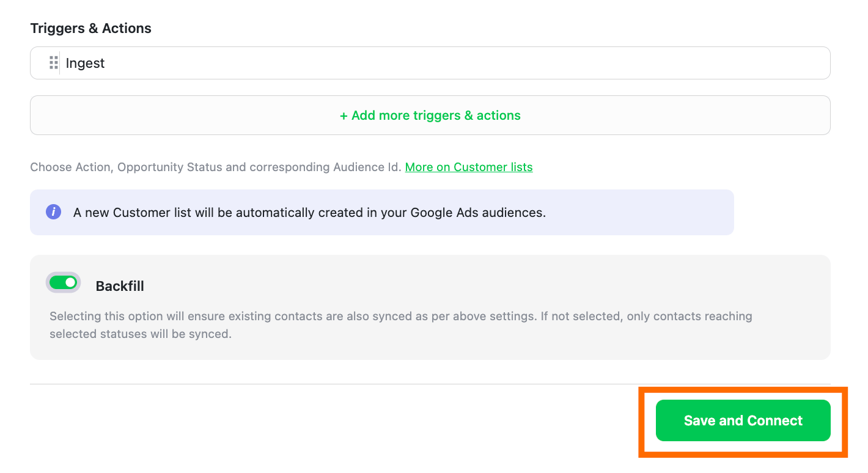The width and height of the screenshot is (868, 473).
Task: Disable the Backfill toggle
Action: [63, 282]
